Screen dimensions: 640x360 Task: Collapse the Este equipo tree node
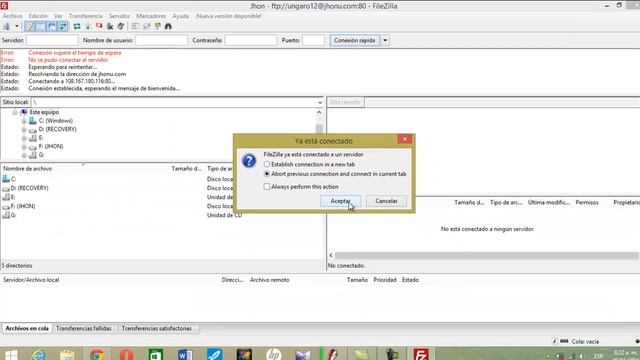click(15, 112)
